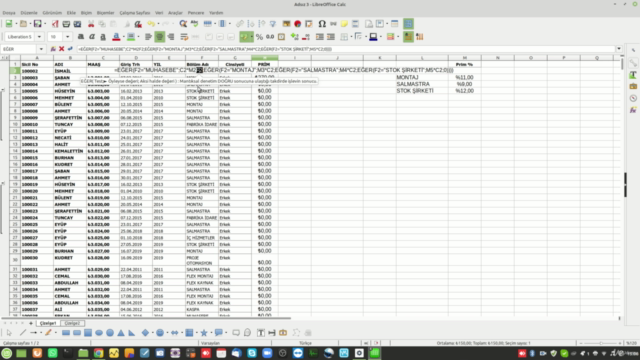Open the Dosya menu
640x360 pixels.
[x=9, y=13]
